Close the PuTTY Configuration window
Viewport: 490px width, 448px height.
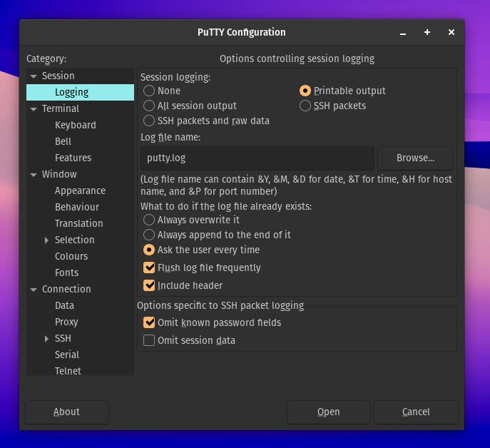pyautogui.click(x=451, y=32)
